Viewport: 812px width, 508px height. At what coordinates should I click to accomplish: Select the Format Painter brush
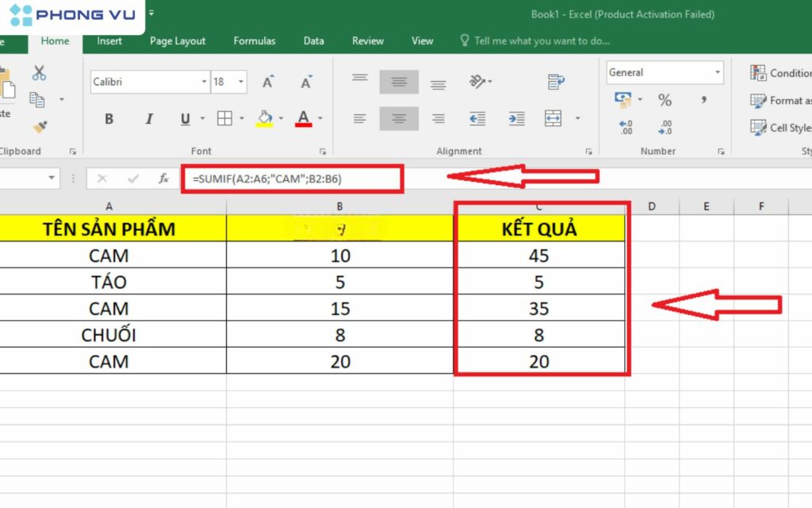click(x=39, y=126)
